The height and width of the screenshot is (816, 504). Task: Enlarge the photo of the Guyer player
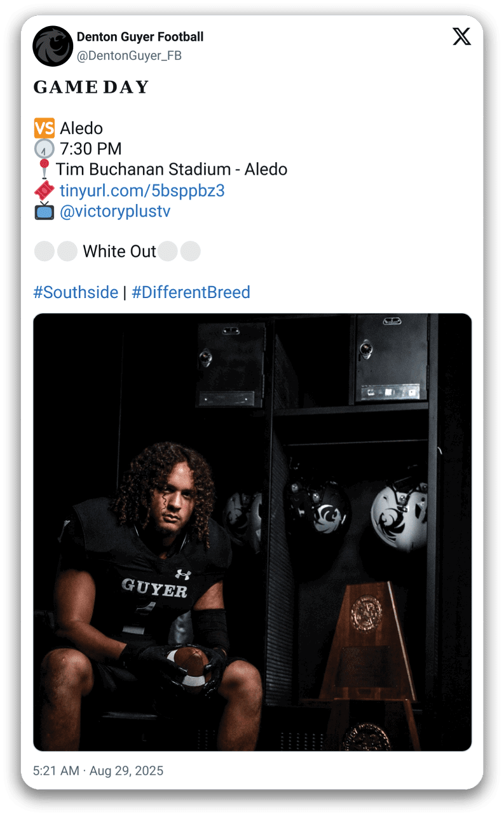click(252, 532)
